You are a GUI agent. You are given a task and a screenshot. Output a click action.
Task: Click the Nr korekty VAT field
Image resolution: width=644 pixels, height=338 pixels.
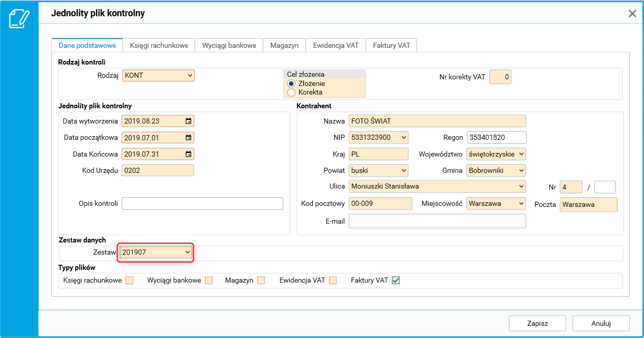click(x=500, y=77)
